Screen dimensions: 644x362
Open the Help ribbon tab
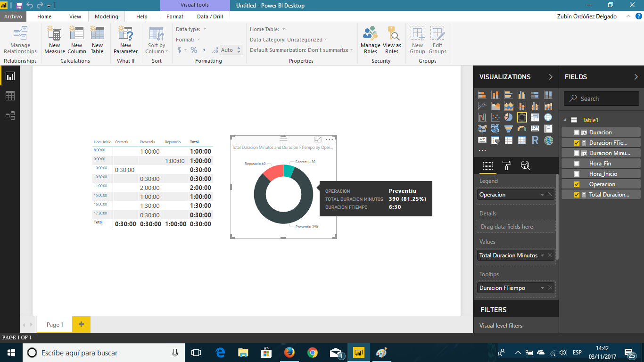[x=142, y=16]
